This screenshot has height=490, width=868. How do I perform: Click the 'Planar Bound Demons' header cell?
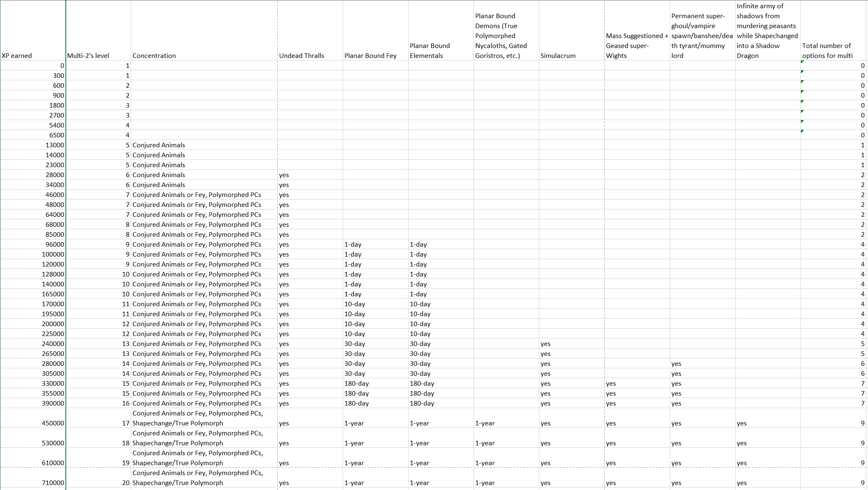[x=506, y=30]
